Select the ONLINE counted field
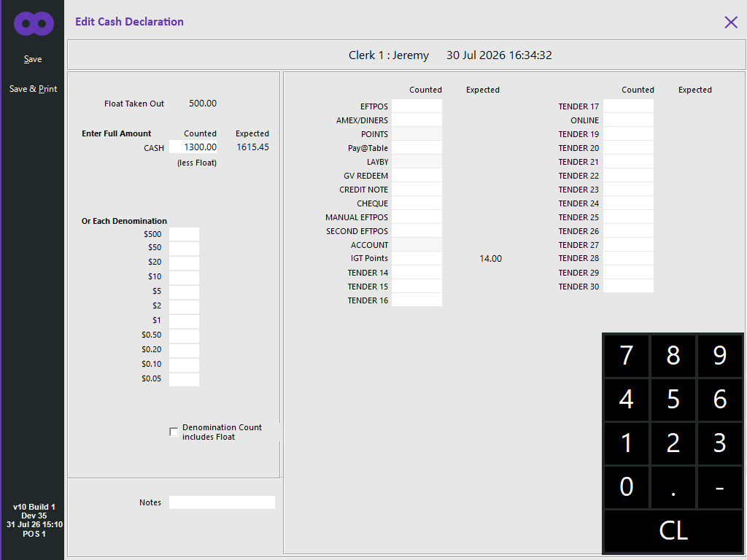747x560 pixels. click(628, 120)
